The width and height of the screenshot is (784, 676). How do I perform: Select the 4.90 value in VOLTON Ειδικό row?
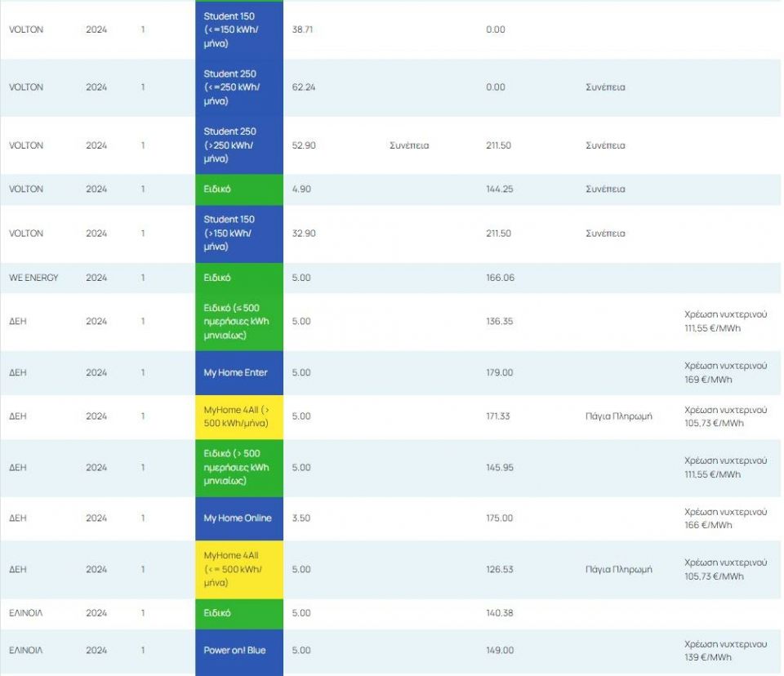point(301,189)
